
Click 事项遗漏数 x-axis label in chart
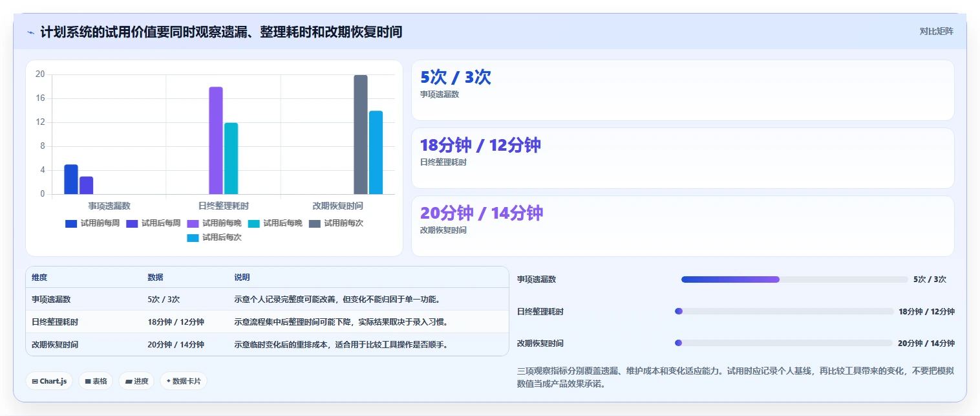tap(109, 206)
